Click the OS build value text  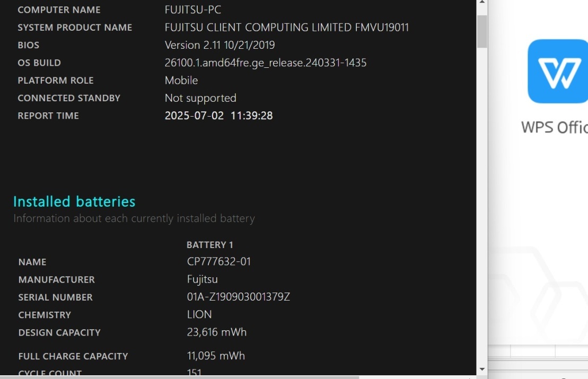(x=266, y=63)
